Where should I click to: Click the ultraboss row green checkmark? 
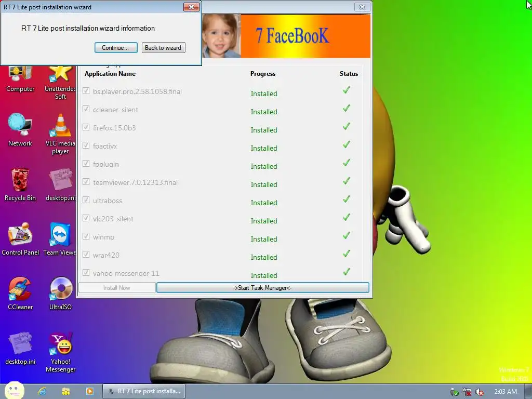pyautogui.click(x=346, y=199)
